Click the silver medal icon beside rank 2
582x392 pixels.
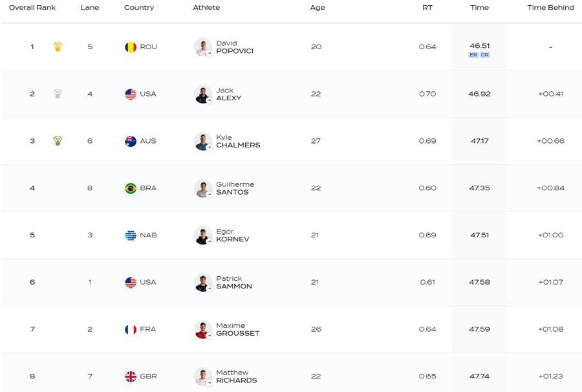(58, 94)
